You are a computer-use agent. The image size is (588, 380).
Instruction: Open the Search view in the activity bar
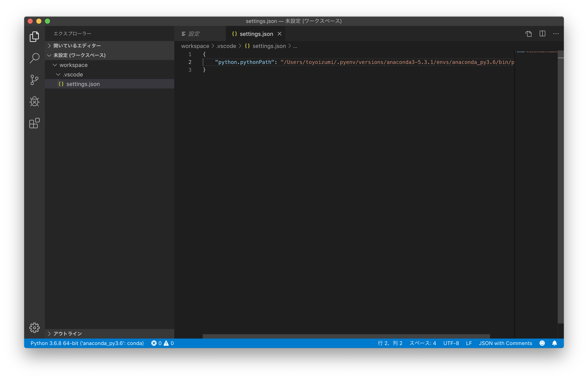point(34,58)
